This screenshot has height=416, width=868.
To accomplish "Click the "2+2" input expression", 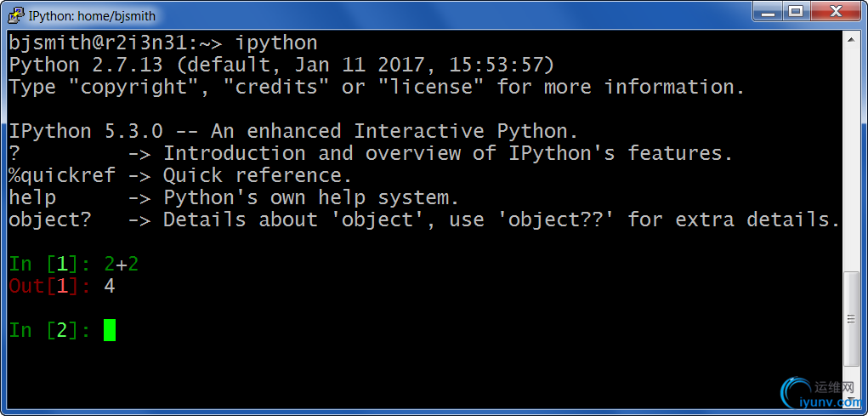I will click(x=122, y=264).
